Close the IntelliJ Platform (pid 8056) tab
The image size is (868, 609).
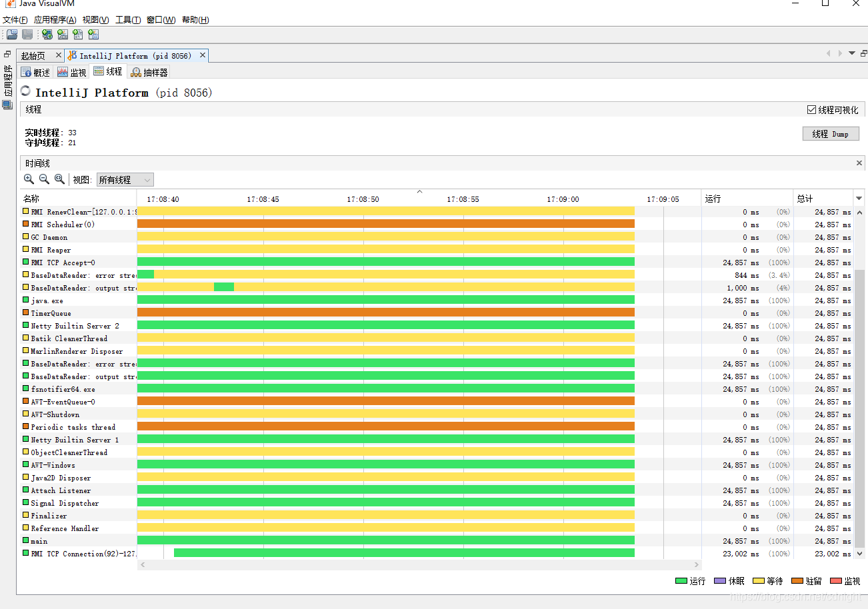pyautogui.click(x=203, y=55)
